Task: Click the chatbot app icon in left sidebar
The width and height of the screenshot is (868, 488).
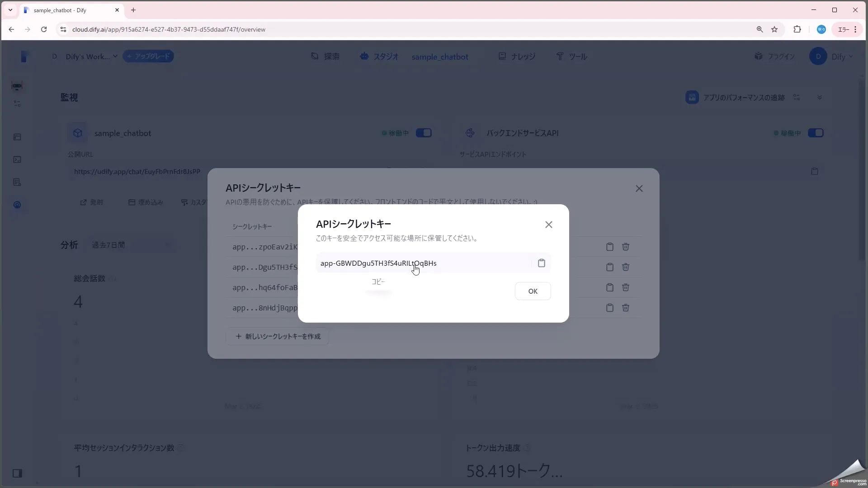Action: coord(17,86)
